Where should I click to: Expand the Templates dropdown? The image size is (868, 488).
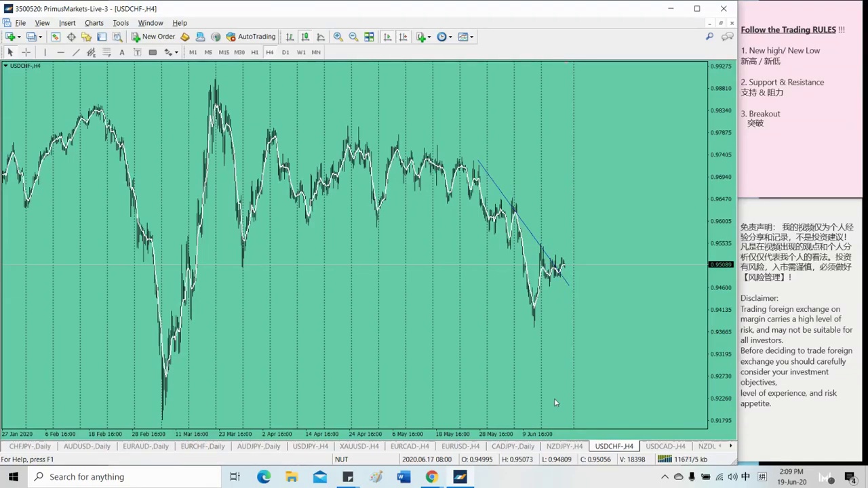(x=471, y=37)
